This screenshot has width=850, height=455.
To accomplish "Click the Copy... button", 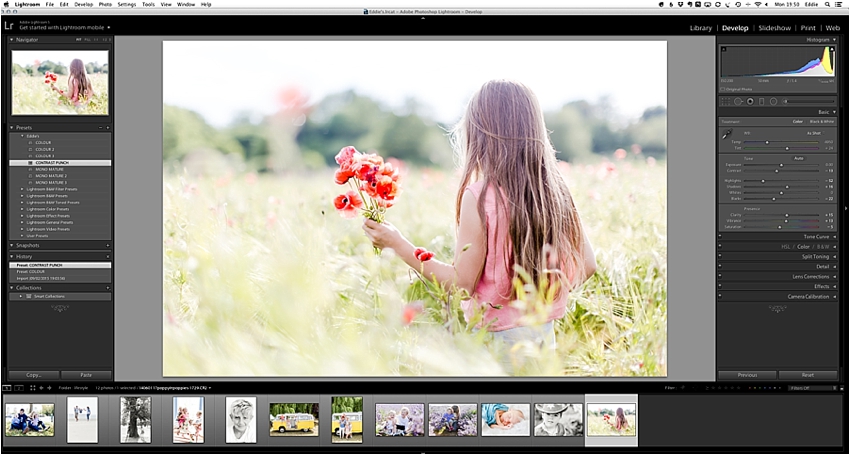I will click(x=34, y=375).
